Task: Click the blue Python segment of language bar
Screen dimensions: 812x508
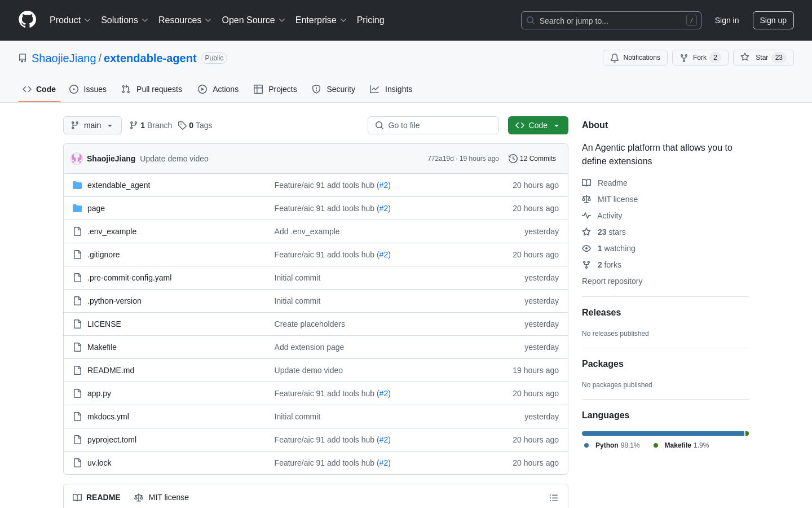Action: click(663, 433)
